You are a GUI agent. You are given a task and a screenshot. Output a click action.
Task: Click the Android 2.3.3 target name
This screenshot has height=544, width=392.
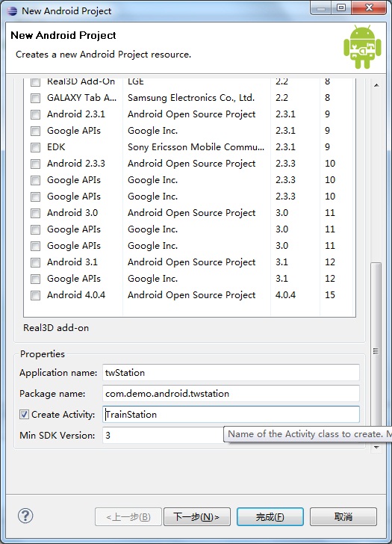point(76,164)
